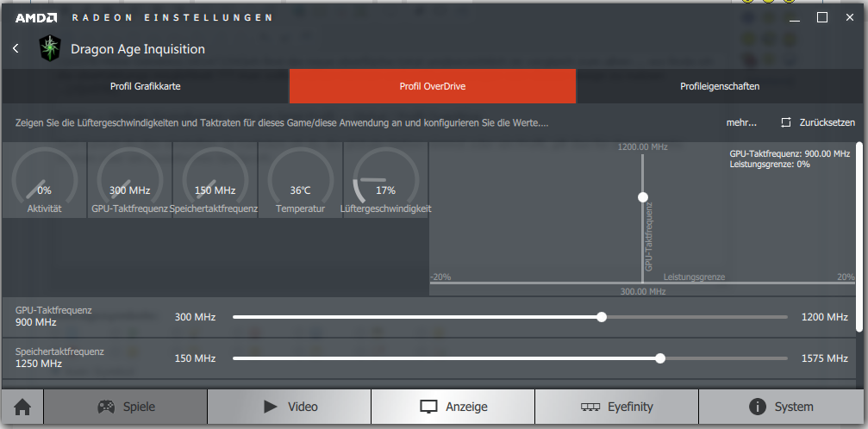Click the vertical scrollbar on the right
This screenshot has width=868, height=429.
pos(859,237)
